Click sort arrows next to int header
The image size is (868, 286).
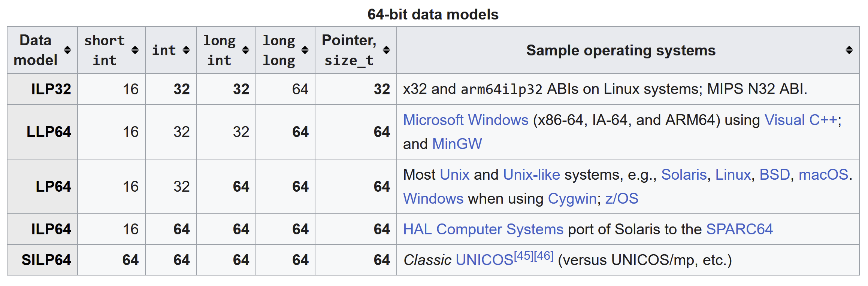[186, 50]
